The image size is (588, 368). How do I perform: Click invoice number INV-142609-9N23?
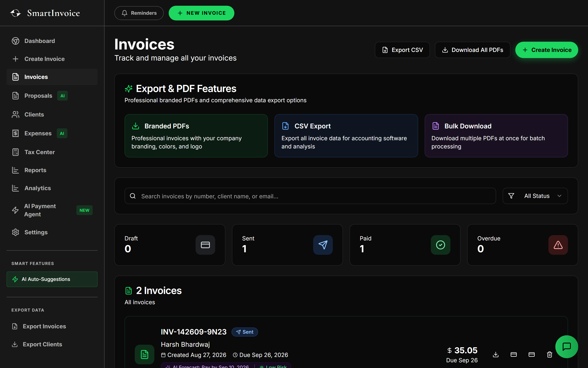tap(194, 332)
